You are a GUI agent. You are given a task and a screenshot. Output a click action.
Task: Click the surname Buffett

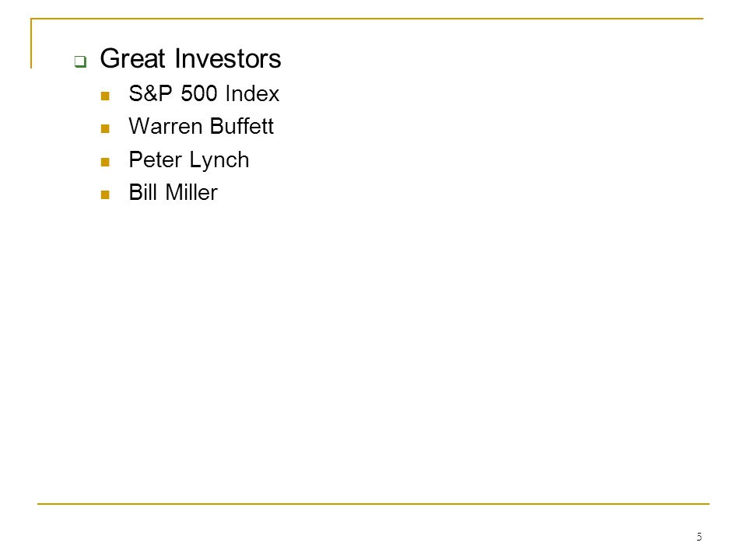[x=241, y=127]
